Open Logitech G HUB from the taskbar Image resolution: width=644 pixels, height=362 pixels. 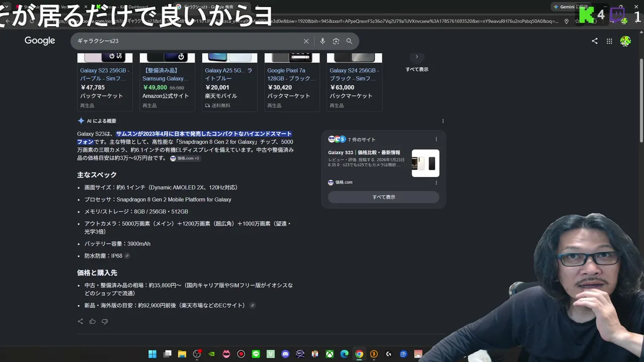click(388, 354)
